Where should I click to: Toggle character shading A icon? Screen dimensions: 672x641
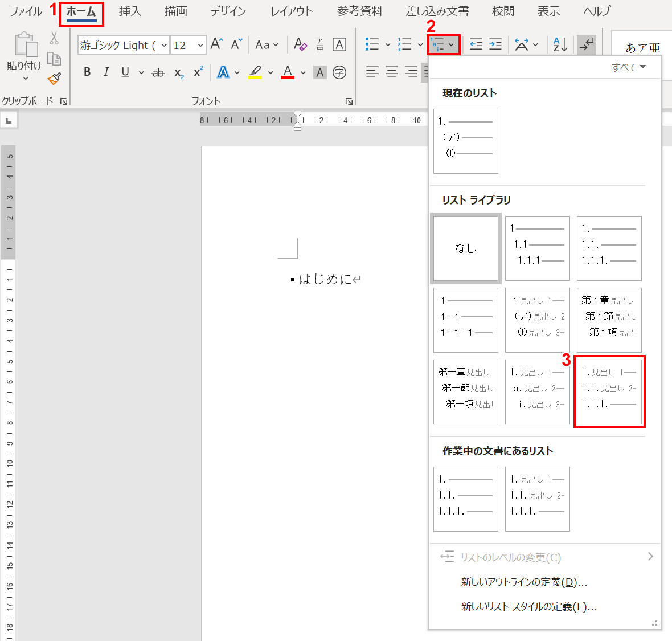point(320,72)
